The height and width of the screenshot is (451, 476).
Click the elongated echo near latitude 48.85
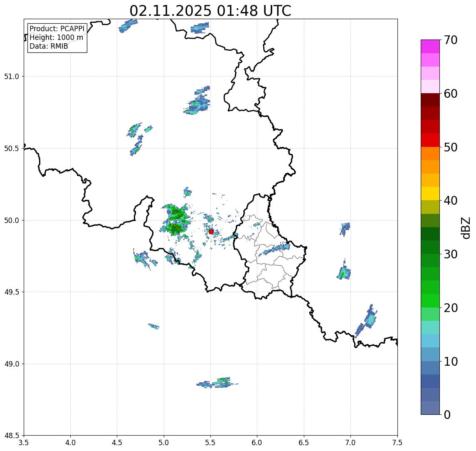(x=217, y=383)
